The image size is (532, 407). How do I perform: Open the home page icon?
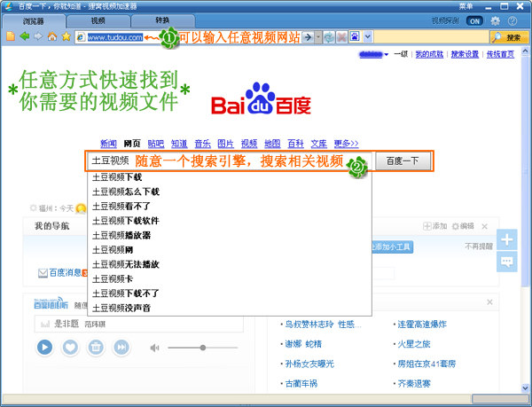[52, 36]
